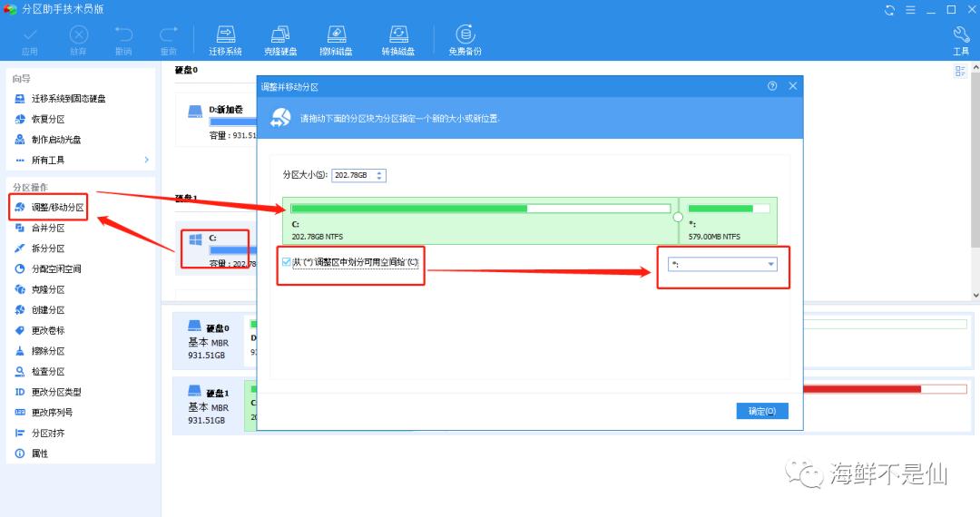
Task: Click the 检查分区 sidebar icon
Action: tap(19, 372)
